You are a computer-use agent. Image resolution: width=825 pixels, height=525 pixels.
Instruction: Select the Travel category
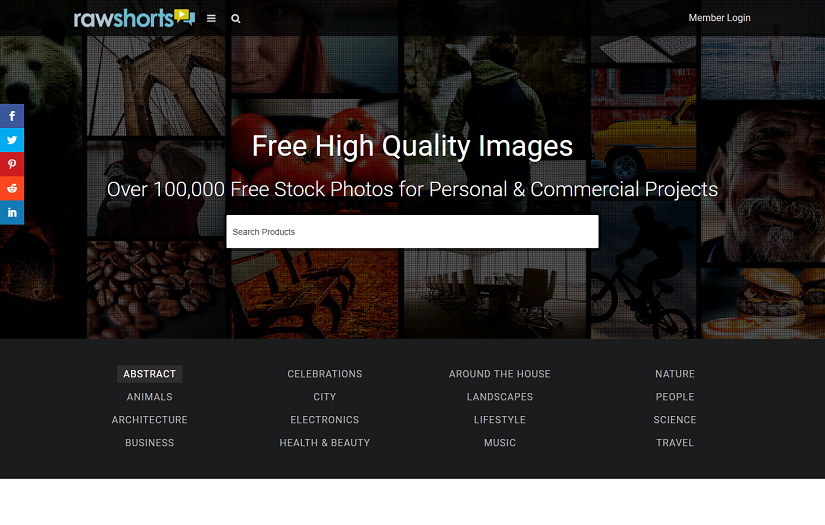pos(675,443)
